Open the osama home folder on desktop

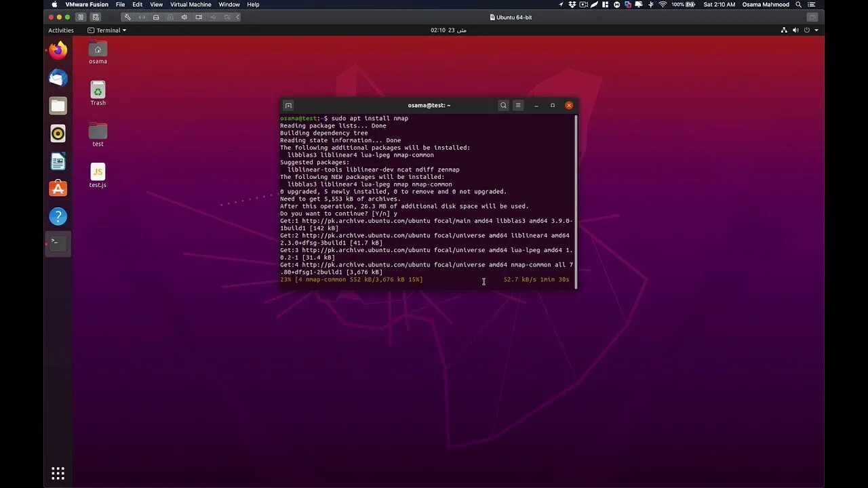98,52
